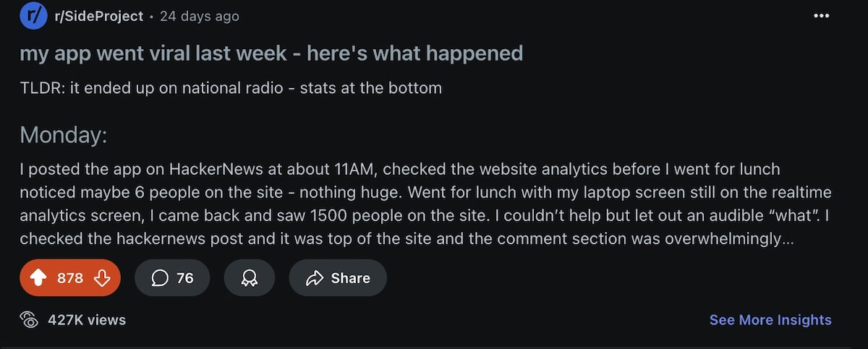868x349 pixels.
Task: Click the "Share" button label
Action: (350, 278)
